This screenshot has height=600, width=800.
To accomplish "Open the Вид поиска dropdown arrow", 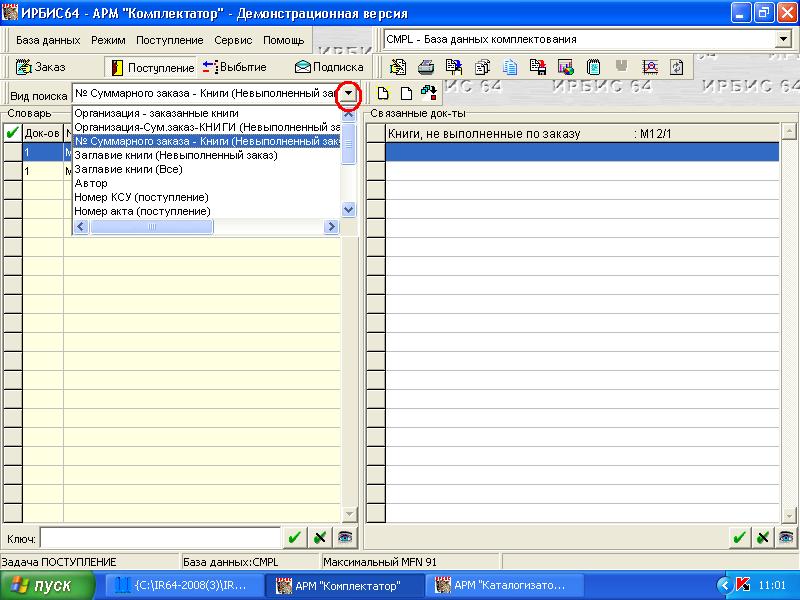I will [348, 93].
